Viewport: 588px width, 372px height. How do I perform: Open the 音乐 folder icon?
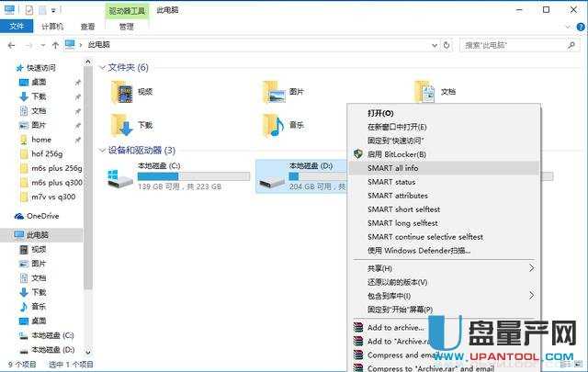[273, 125]
